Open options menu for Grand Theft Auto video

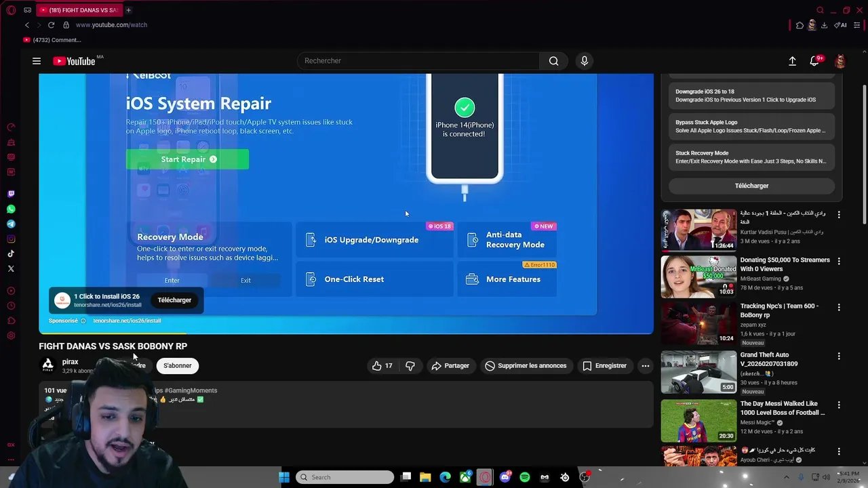(839, 356)
